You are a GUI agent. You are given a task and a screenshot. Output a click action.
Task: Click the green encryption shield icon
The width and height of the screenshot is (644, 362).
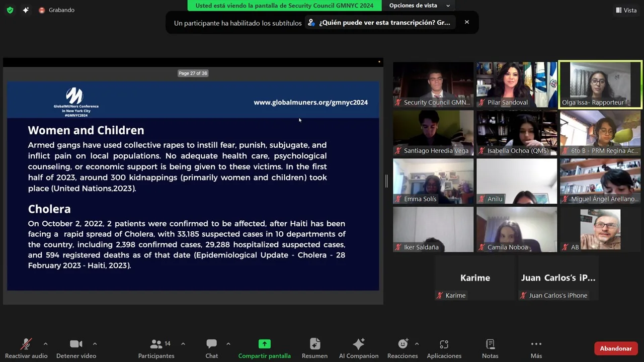click(10, 10)
